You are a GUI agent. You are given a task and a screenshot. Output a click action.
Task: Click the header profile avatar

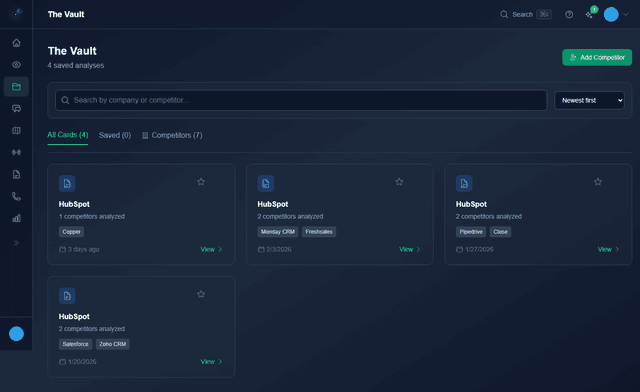coord(611,14)
